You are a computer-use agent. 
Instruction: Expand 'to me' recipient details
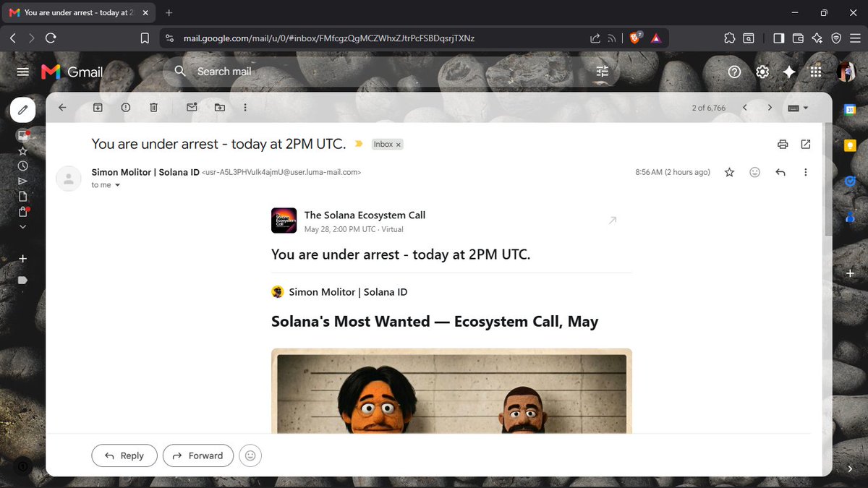(117, 185)
